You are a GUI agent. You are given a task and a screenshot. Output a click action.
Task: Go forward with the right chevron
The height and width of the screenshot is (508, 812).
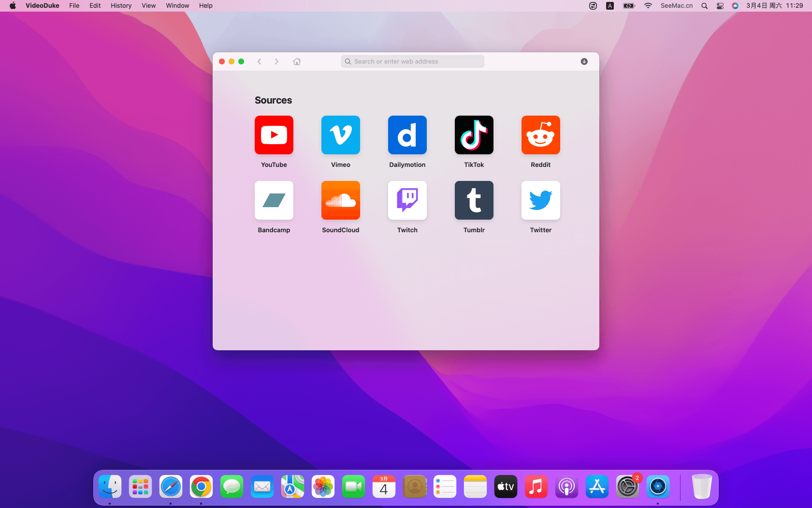[x=276, y=61]
